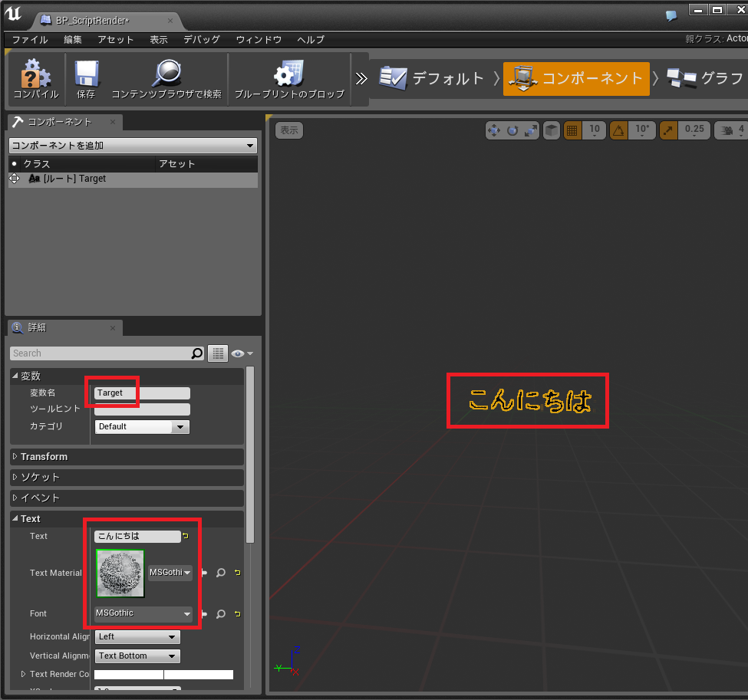Image resolution: width=748 pixels, height=700 pixels.
Task: Open the コンポーネントを追加 dropdown
Action: [132, 145]
